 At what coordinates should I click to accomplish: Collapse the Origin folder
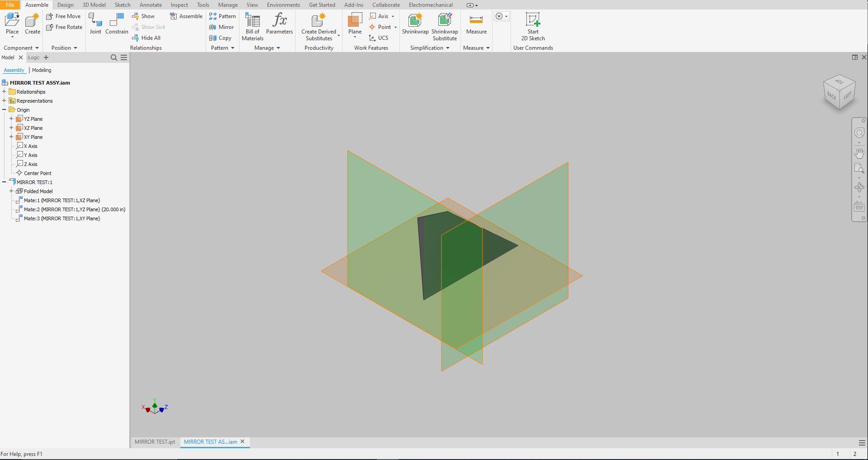pos(4,110)
